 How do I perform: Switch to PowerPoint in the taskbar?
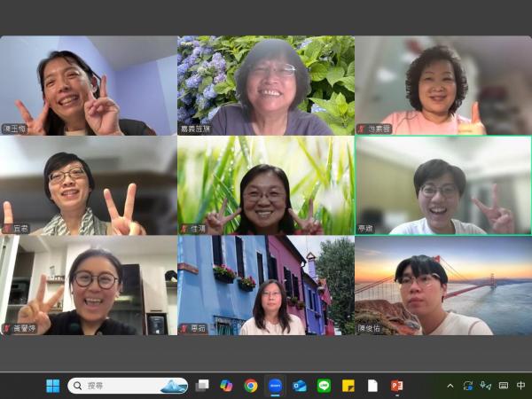[x=396, y=386]
